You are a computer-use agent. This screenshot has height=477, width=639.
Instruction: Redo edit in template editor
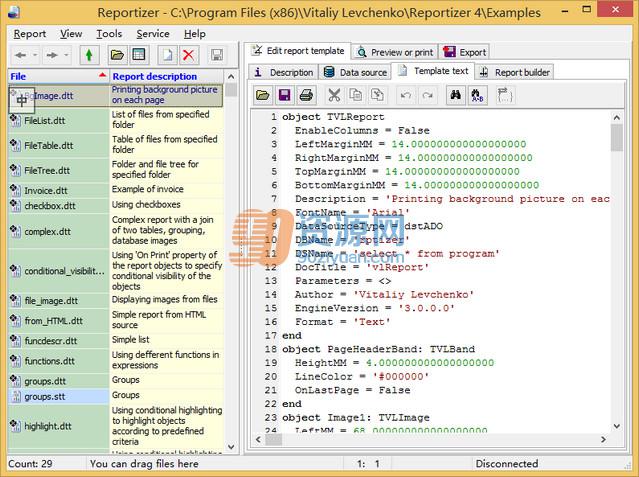(x=427, y=95)
